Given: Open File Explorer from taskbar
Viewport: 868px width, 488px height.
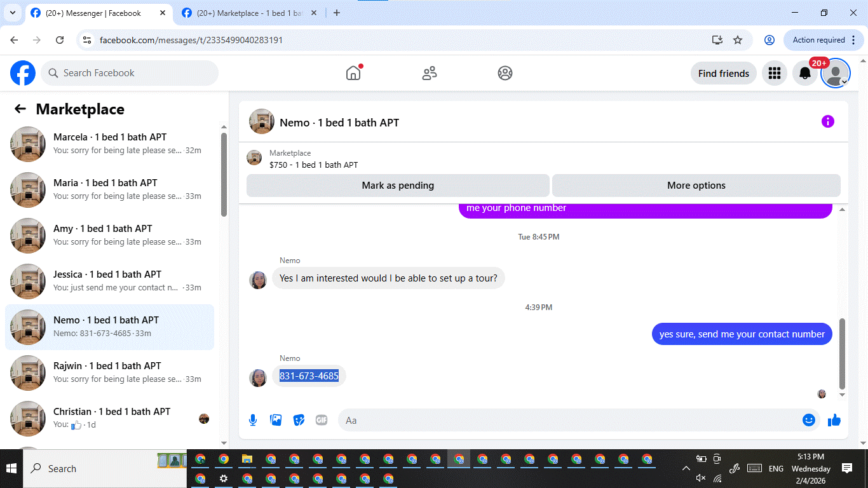Looking at the screenshot, I should click(x=247, y=459).
